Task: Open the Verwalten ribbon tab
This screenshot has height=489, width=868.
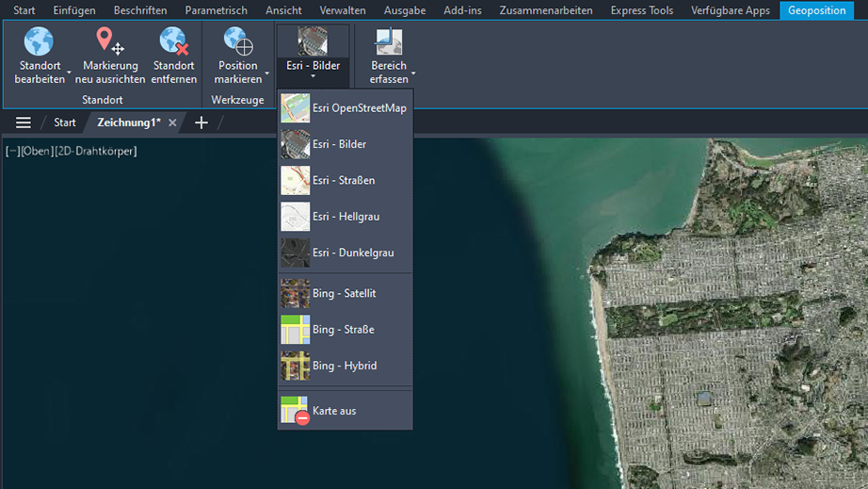Action: coord(343,10)
